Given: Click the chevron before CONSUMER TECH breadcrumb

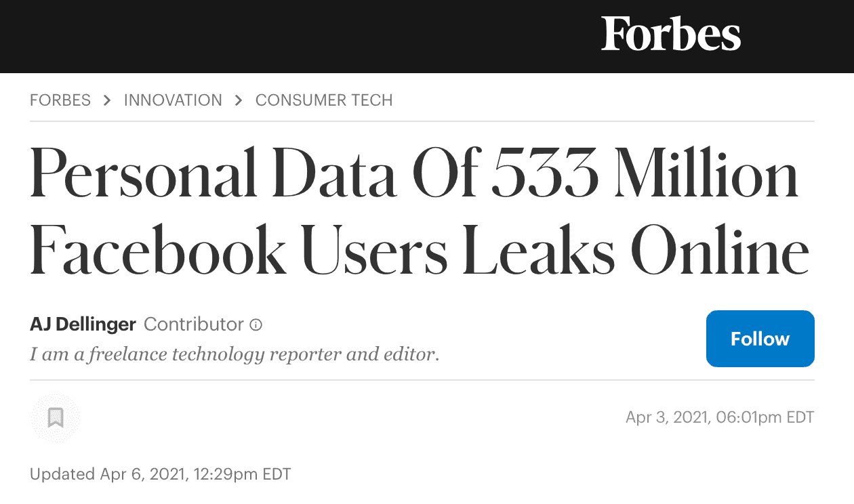Looking at the screenshot, I should pyautogui.click(x=239, y=100).
